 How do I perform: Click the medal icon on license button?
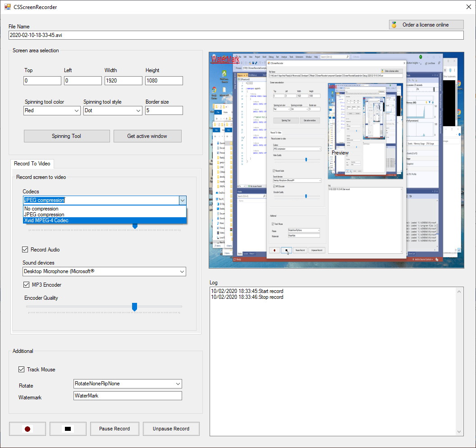(394, 25)
